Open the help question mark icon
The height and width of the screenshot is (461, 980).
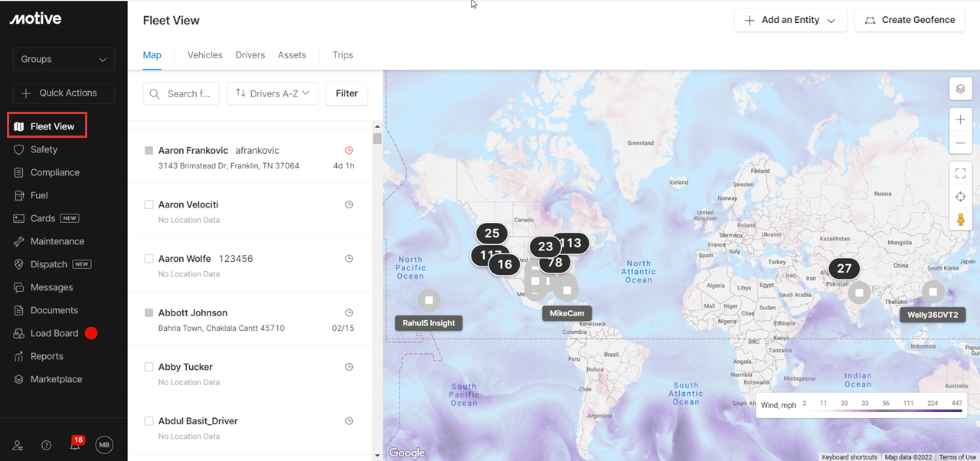point(46,445)
